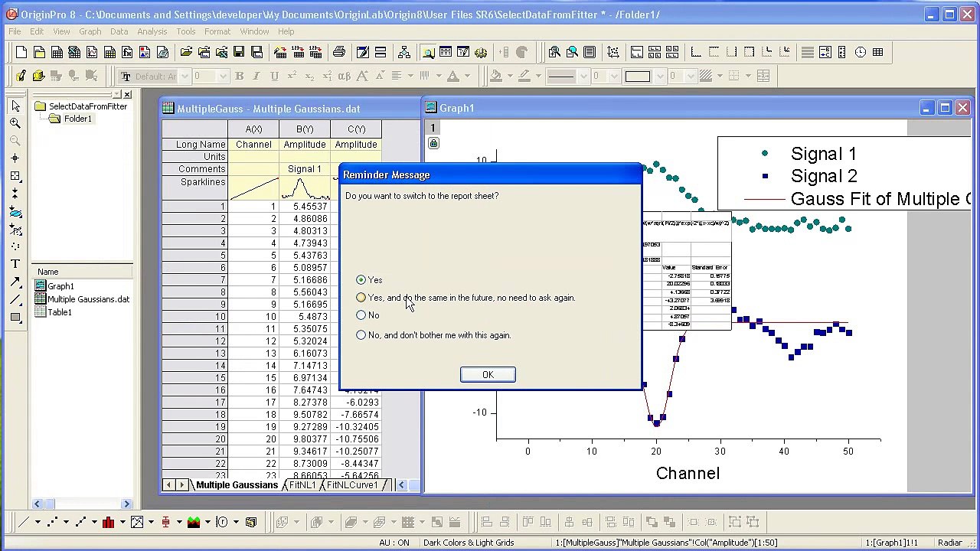Select the Pointer tool in the side toolbar
The height and width of the screenshot is (551, 980).
pos(15,106)
